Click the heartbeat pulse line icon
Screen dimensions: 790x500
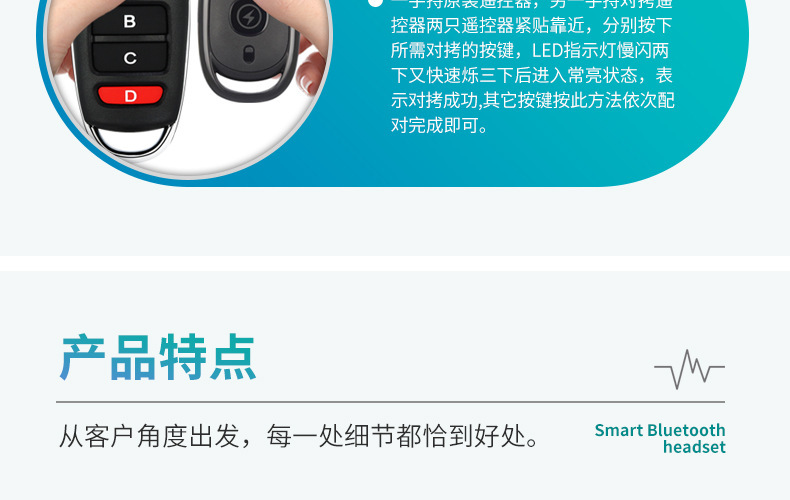click(689, 369)
